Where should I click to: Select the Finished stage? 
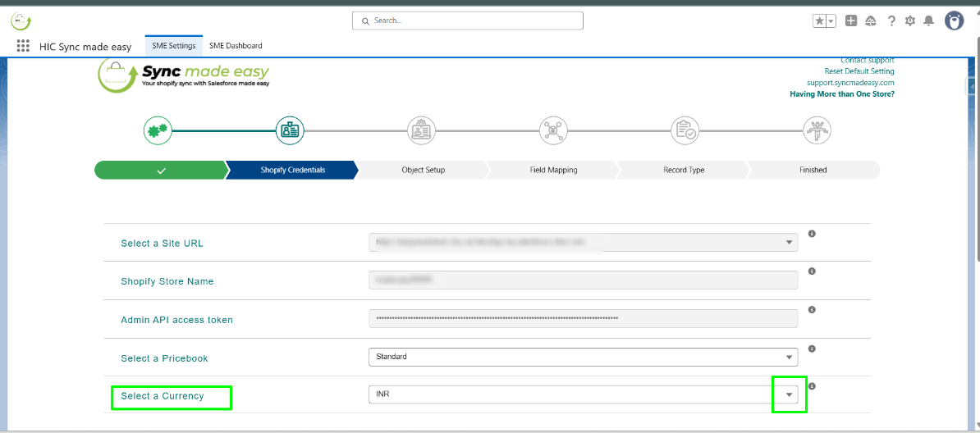[813, 170]
